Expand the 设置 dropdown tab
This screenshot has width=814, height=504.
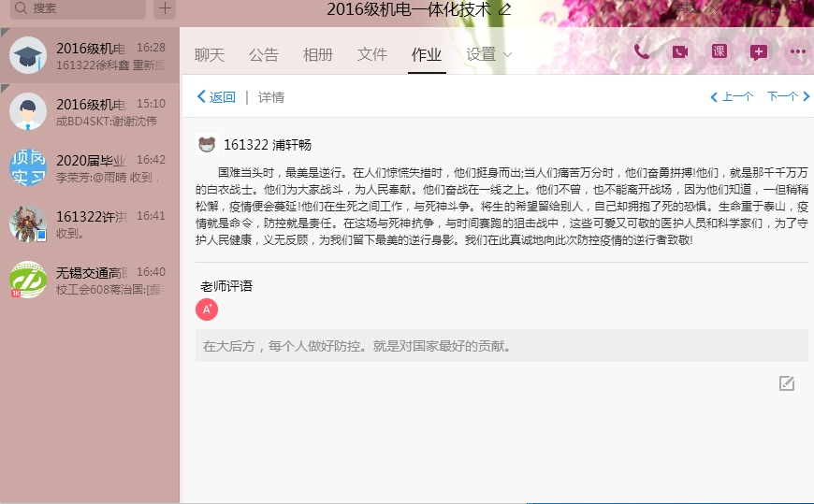pos(488,54)
